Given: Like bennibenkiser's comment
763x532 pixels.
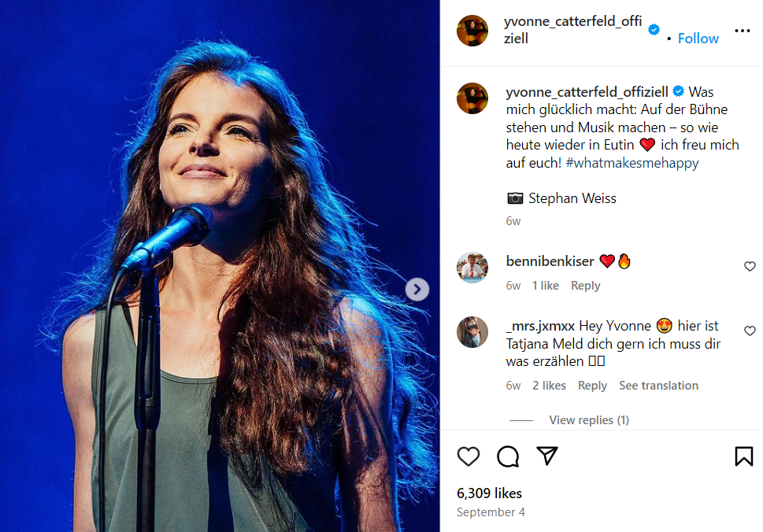Looking at the screenshot, I should [x=750, y=267].
